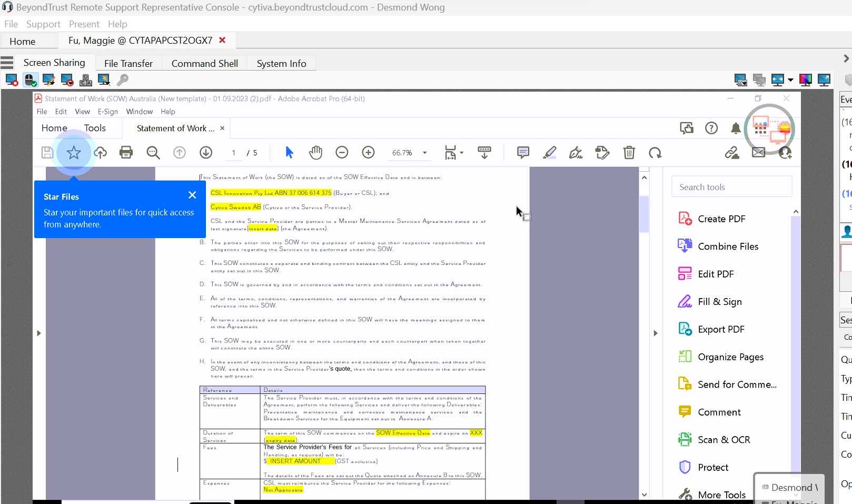
Task: Share a link to this file
Action: pos(732,153)
